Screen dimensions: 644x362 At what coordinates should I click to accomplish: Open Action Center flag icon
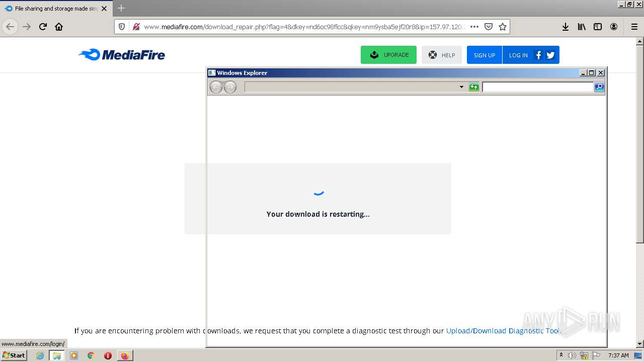point(596,355)
